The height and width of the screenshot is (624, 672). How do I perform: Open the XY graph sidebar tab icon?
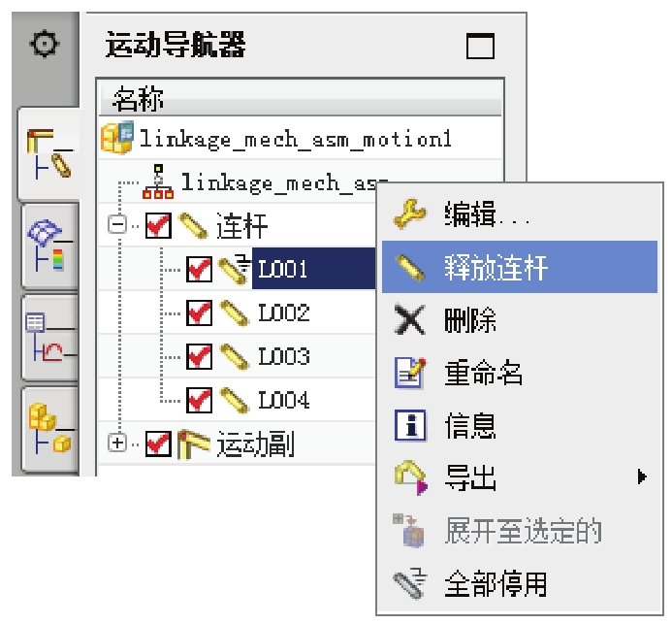pyautogui.click(x=49, y=338)
